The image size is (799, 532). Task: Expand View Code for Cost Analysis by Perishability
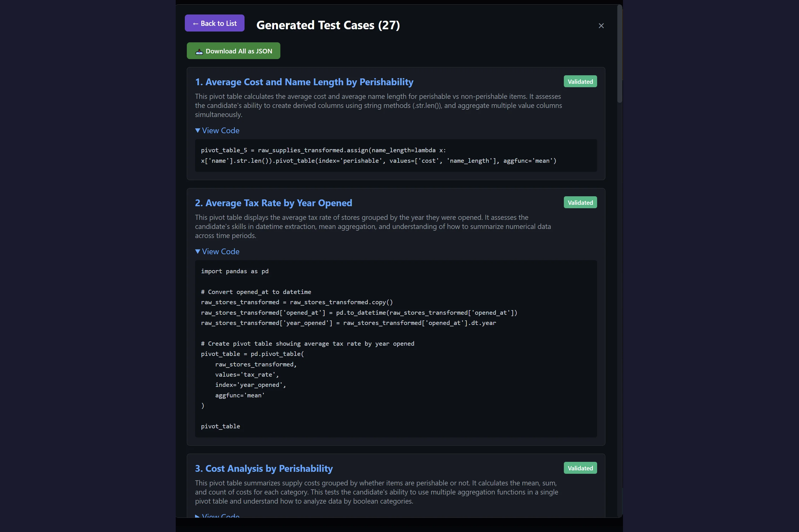coord(217,516)
